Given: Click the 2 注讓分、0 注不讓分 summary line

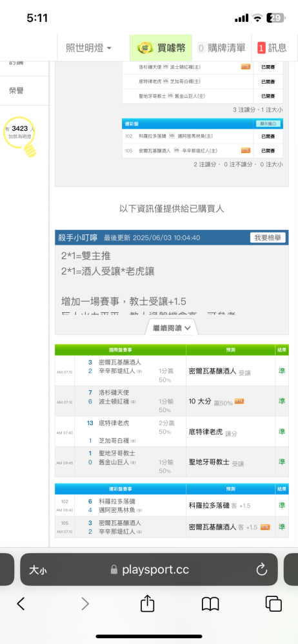Looking at the screenshot, I should [238, 164].
